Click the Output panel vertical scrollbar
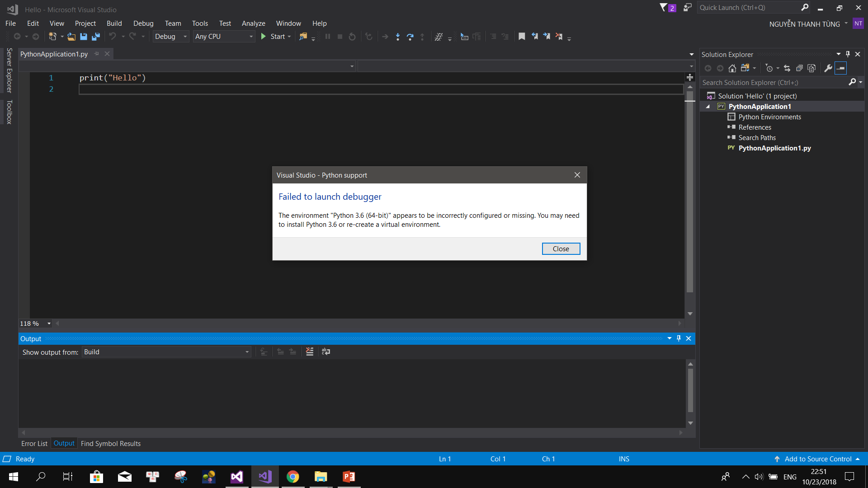The height and width of the screenshot is (488, 868). [690, 390]
